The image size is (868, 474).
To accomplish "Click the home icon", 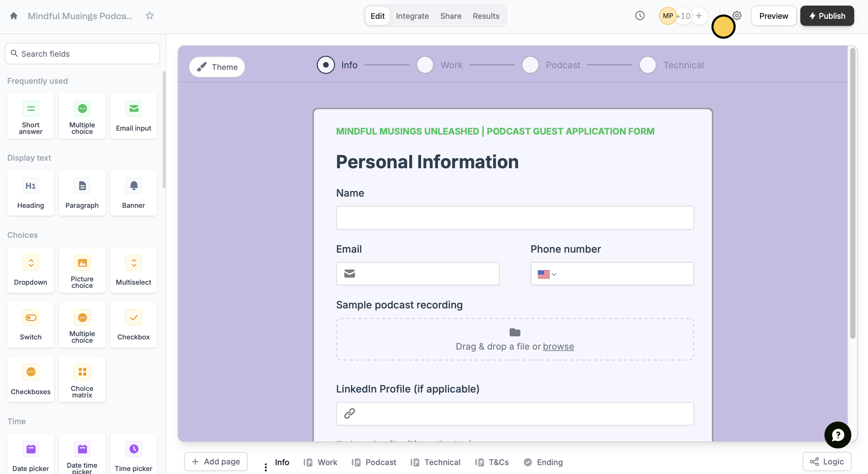I will [x=14, y=16].
